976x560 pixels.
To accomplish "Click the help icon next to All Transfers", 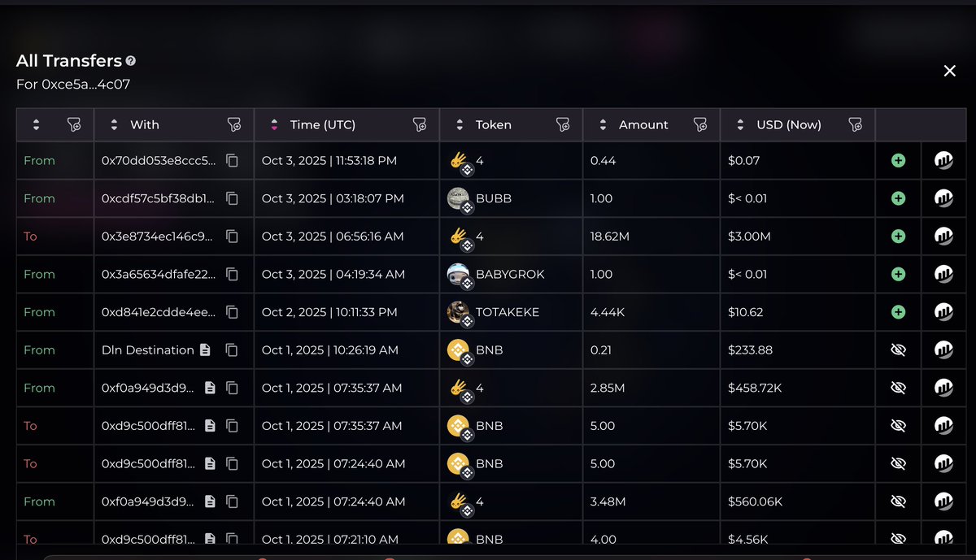I will click(x=131, y=61).
